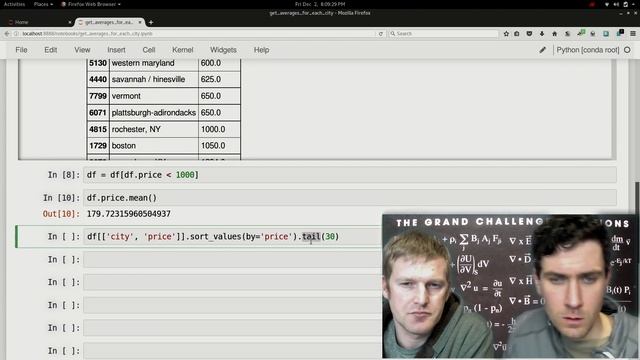Go back using the back arrow
This screenshot has width=640, height=360.
[x=7, y=33]
